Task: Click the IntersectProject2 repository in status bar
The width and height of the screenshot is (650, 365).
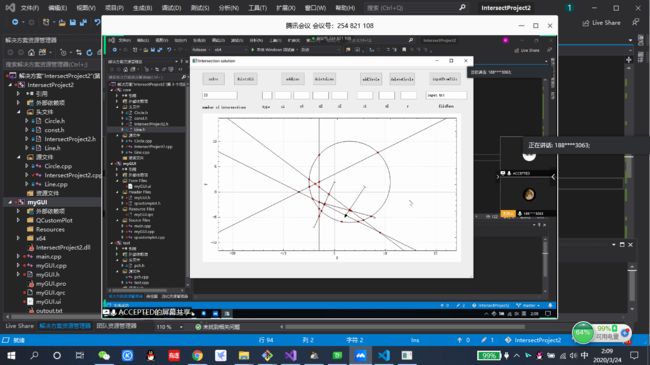Action: pyautogui.click(x=533, y=340)
